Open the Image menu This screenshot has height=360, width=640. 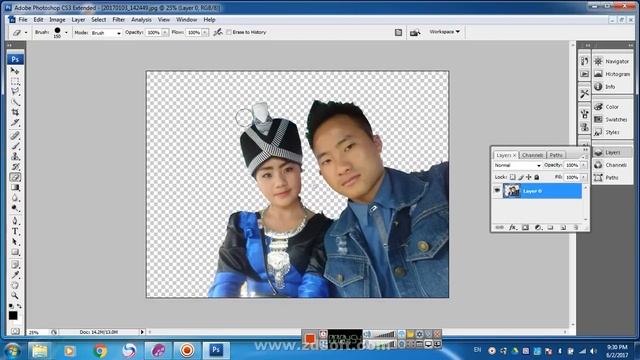[57, 20]
